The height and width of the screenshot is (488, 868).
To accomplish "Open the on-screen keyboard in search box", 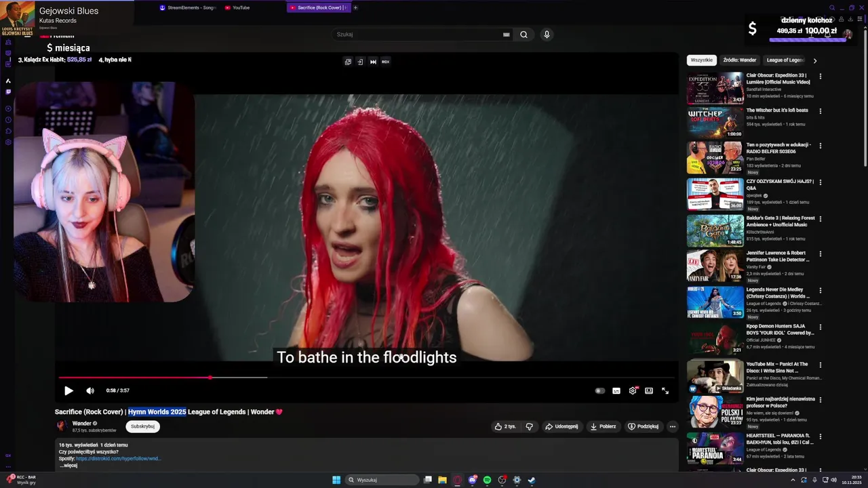I will pyautogui.click(x=506, y=35).
